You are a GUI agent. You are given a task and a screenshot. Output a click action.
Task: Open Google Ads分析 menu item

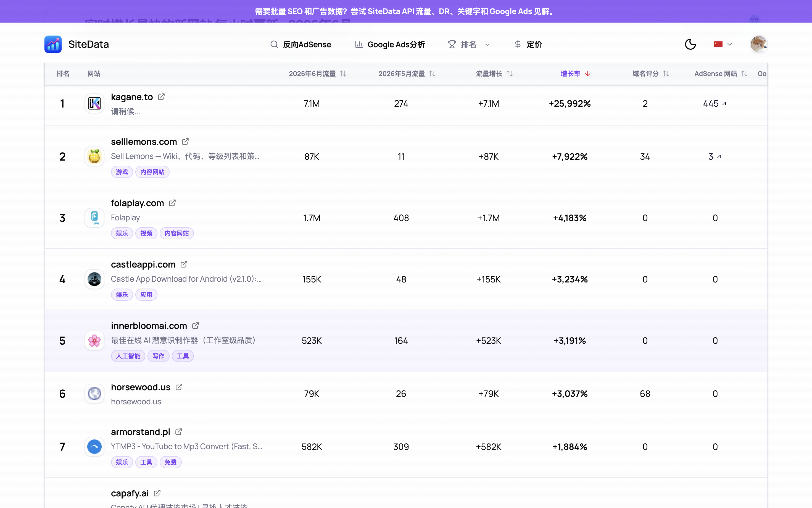coord(390,44)
